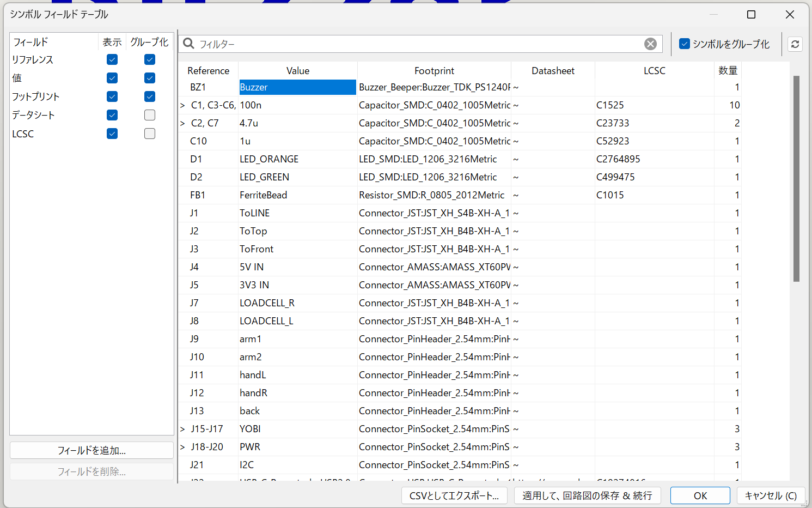Maximize the symbol field table window

(751, 15)
